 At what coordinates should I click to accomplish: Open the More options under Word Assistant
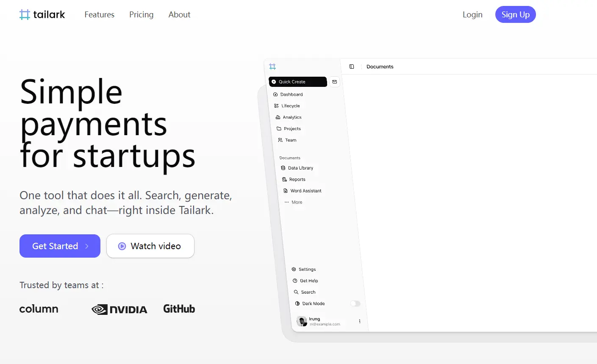[x=287, y=202]
